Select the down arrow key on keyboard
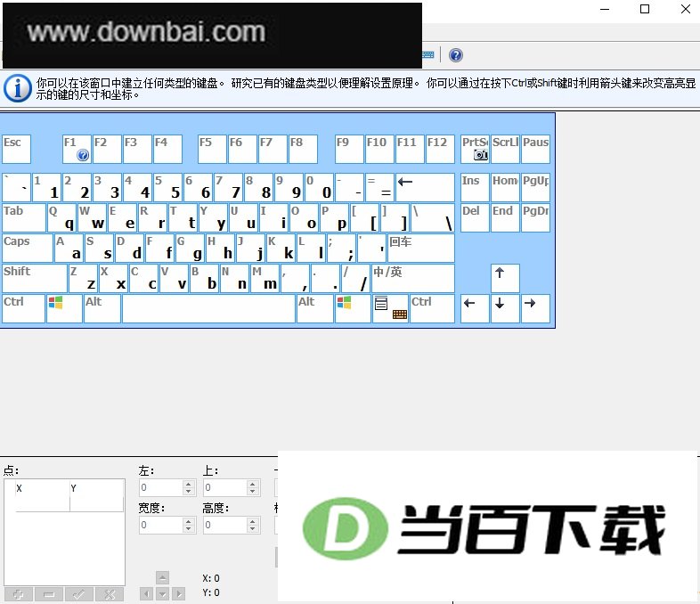 (505, 308)
